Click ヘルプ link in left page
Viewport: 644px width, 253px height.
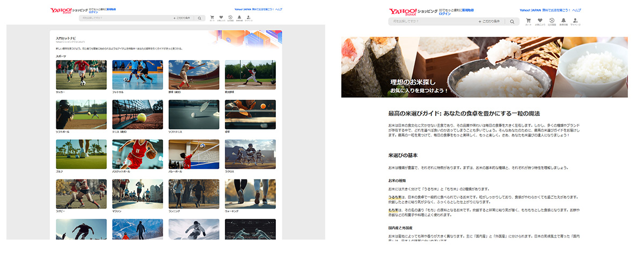tap(279, 9)
